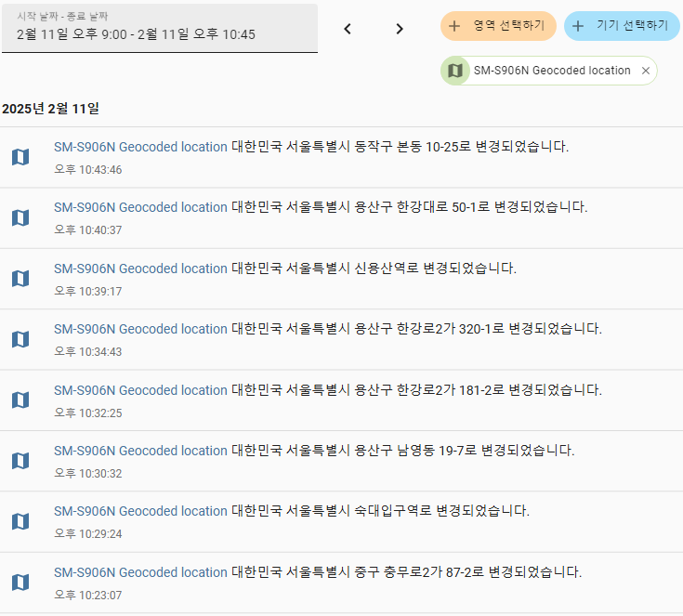This screenshot has height=616, width=683.
Task: Click the 기기 선택하기 button
Action: point(622,26)
